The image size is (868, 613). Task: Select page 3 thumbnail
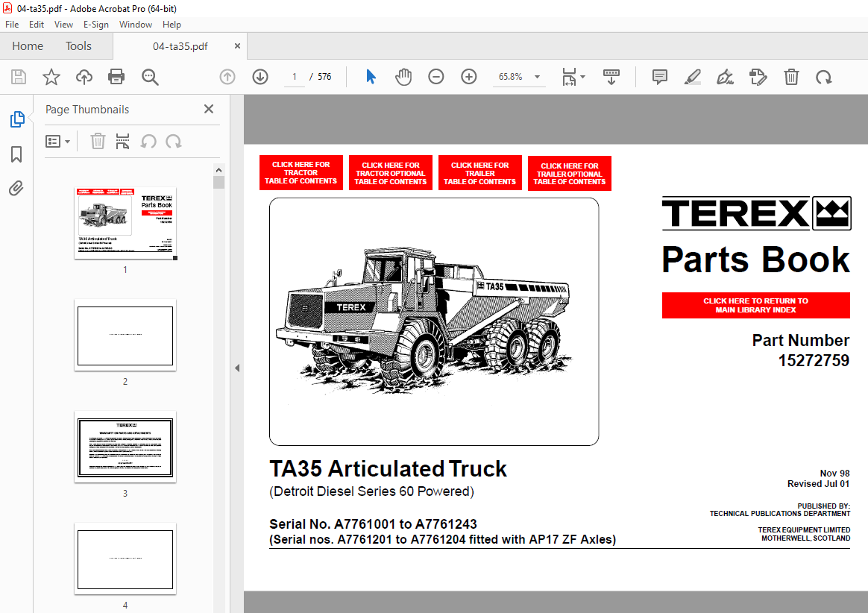pos(126,447)
